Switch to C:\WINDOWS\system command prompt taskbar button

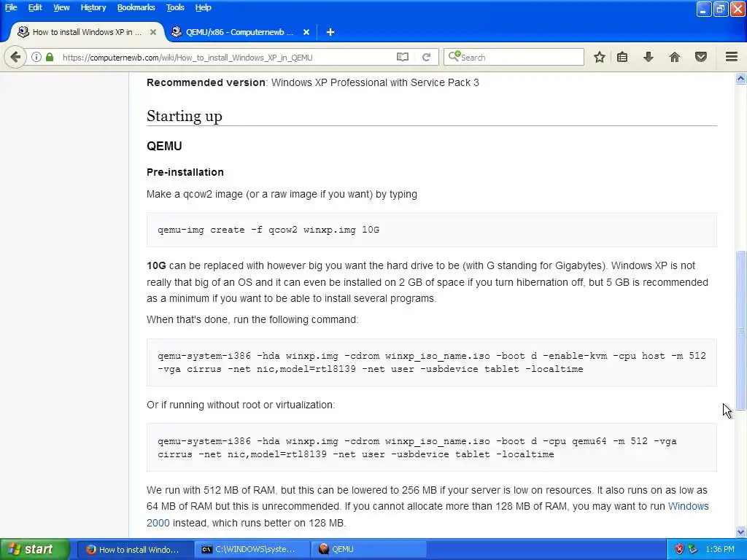click(x=252, y=549)
